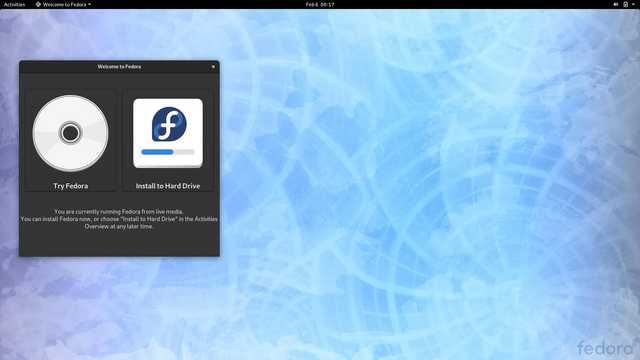Click the Welcome to Fedora title bar

[x=119, y=67]
